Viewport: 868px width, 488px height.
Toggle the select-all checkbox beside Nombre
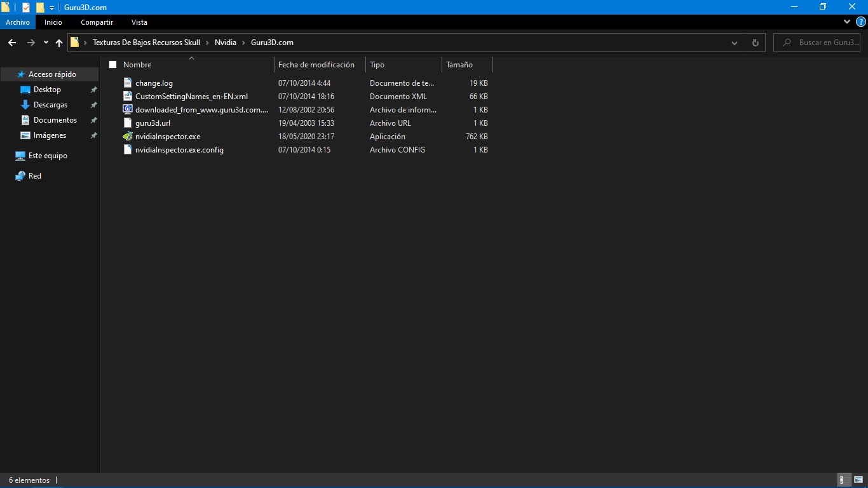113,65
